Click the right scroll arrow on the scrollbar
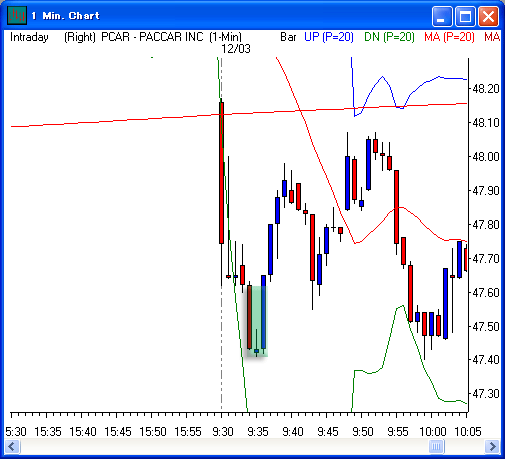The height and width of the screenshot is (459, 505). [492, 446]
